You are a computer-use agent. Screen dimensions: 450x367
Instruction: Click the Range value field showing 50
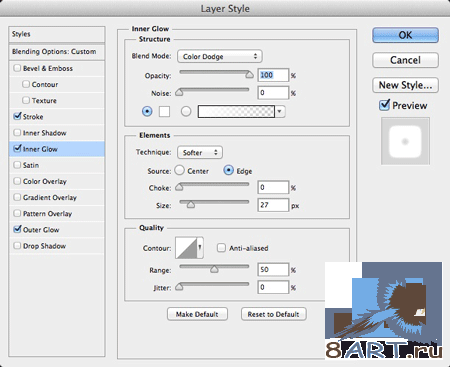(273, 269)
